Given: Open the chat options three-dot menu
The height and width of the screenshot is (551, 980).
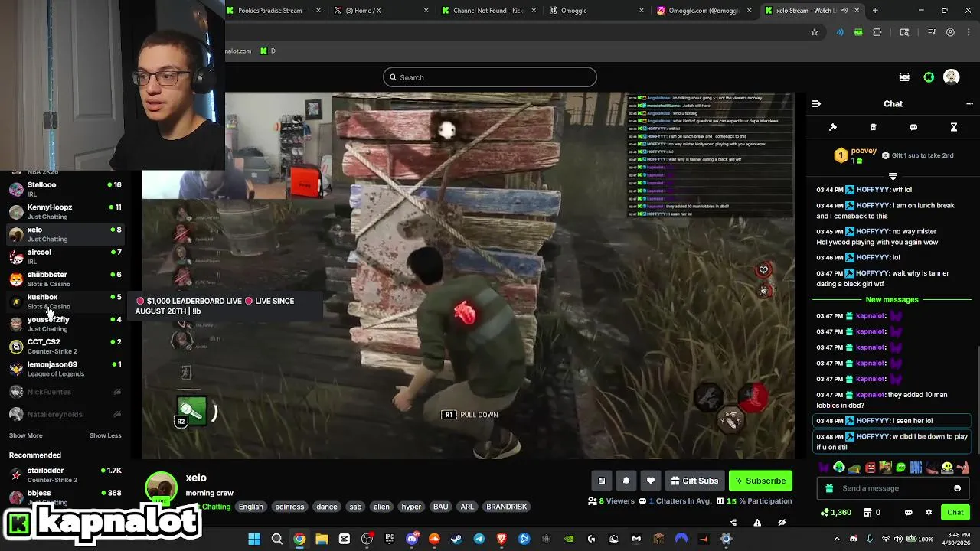Looking at the screenshot, I should (x=970, y=103).
